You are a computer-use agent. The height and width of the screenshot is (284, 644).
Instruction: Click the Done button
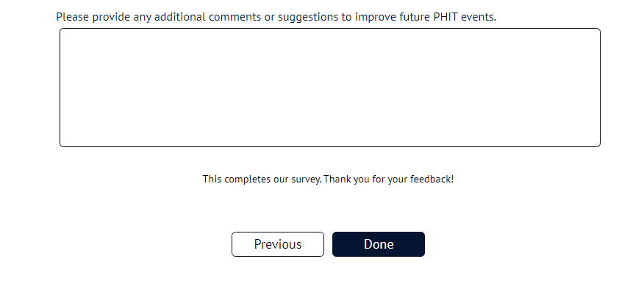tap(379, 244)
